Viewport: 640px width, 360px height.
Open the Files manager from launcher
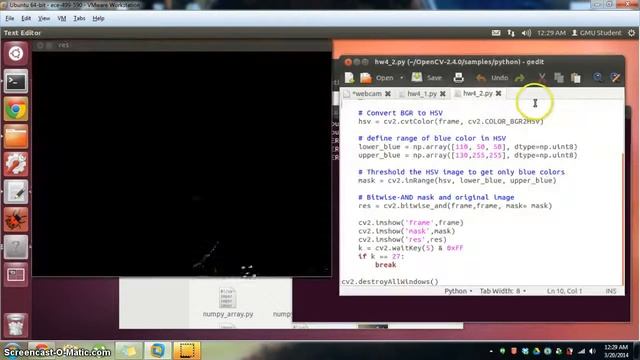pos(16,137)
